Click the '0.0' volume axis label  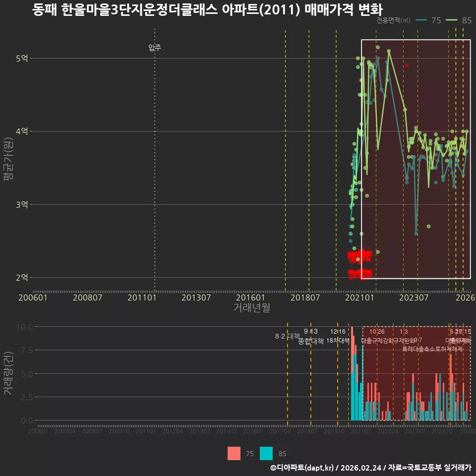(27, 421)
